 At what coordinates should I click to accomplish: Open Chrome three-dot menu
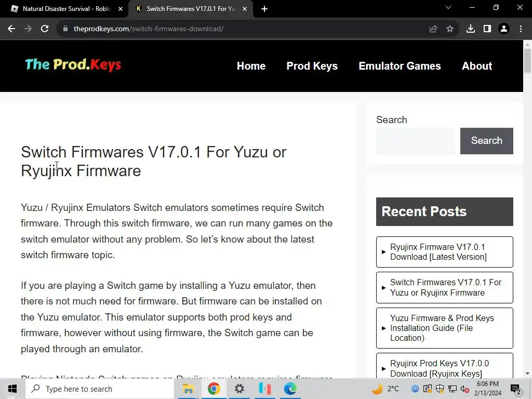point(521,29)
